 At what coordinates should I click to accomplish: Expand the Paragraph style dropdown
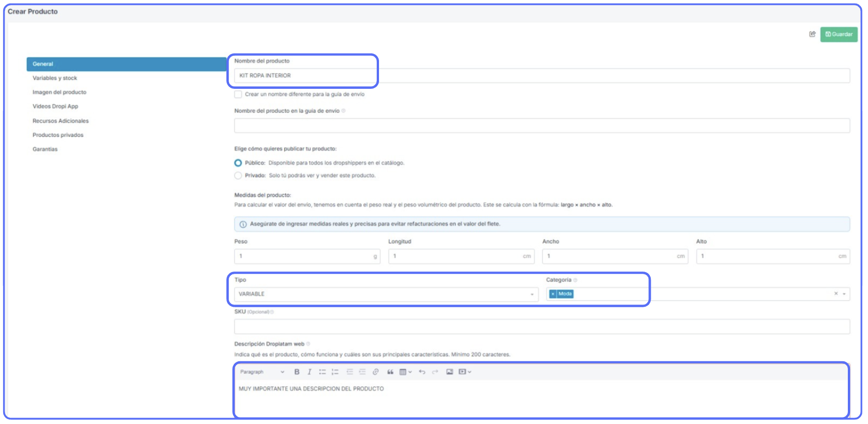click(262, 372)
